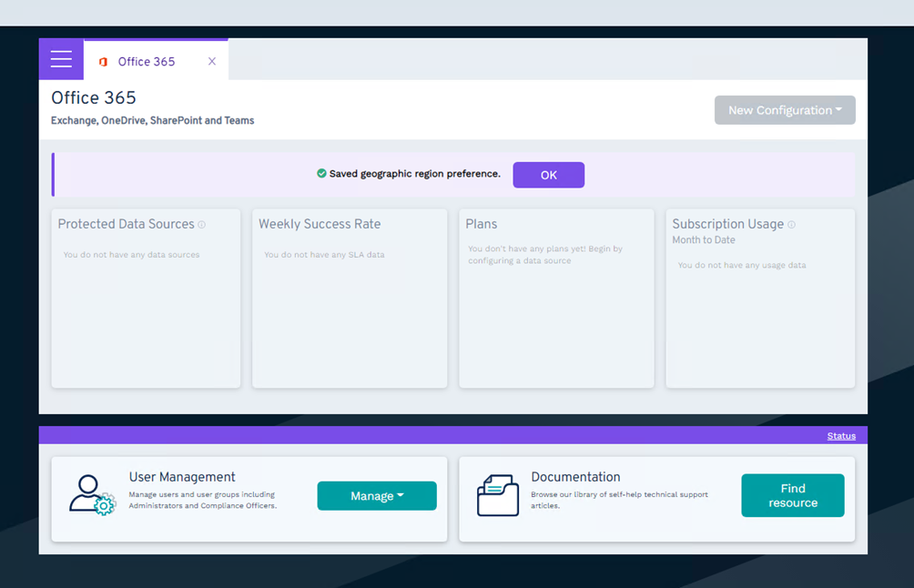Click the User Management heading
The image size is (914, 588).
click(x=182, y=477)
